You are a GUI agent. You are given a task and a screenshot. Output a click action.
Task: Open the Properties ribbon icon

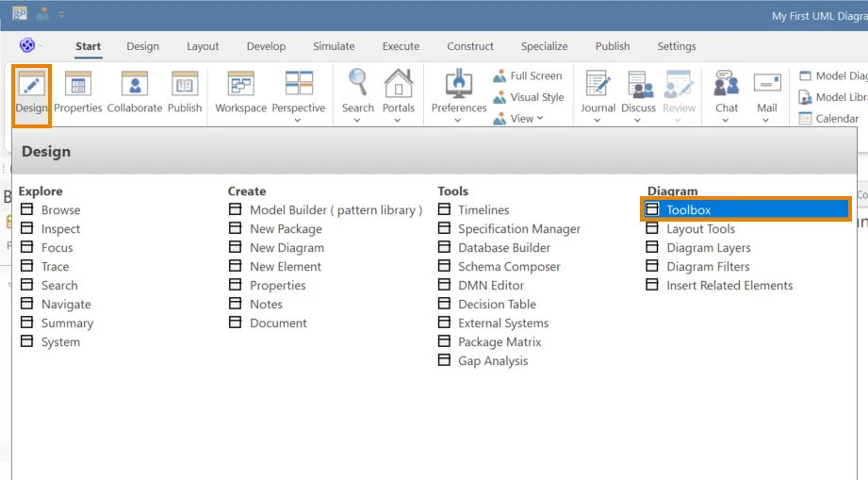pyautogui.click(x=78, y=85)
